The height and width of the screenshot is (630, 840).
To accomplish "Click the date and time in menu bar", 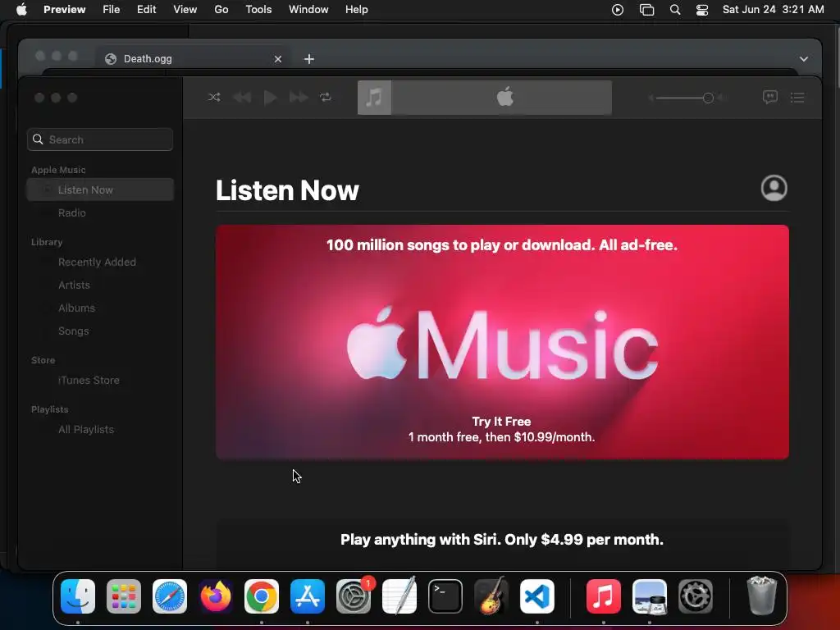I will [773, 10].
